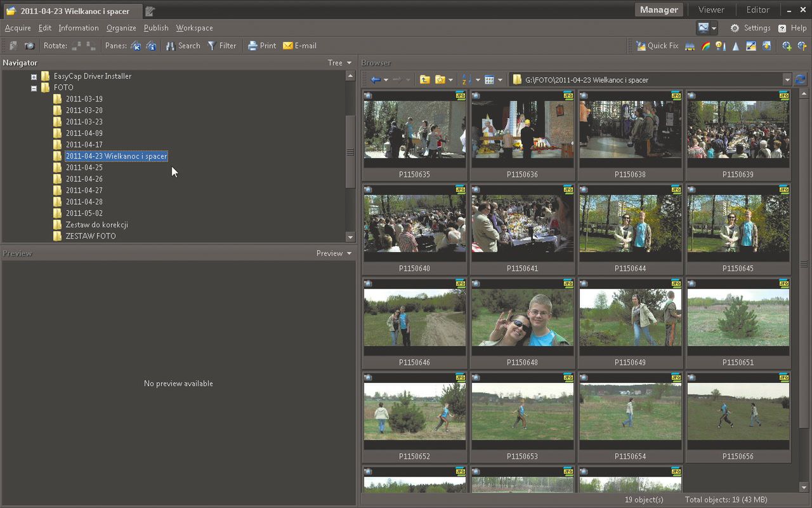Open the favorite folders dropdown arrow
This screenshot has height=508, width=812.
450,80
